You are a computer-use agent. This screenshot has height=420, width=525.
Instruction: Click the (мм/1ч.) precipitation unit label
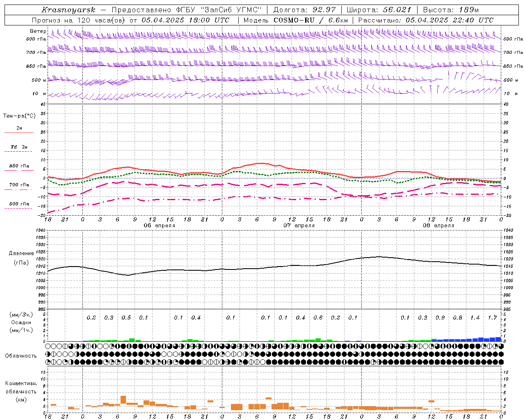(x=21, y=330)
